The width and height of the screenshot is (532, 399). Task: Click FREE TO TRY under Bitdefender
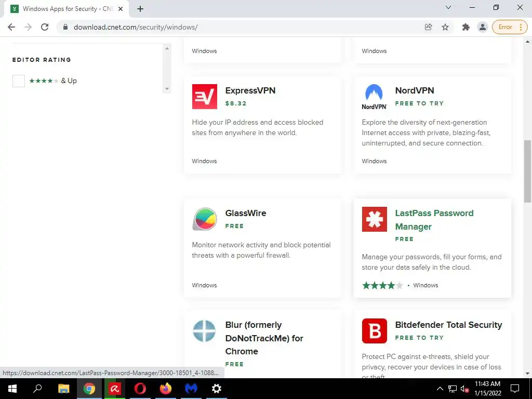click(x=419, y=338)
